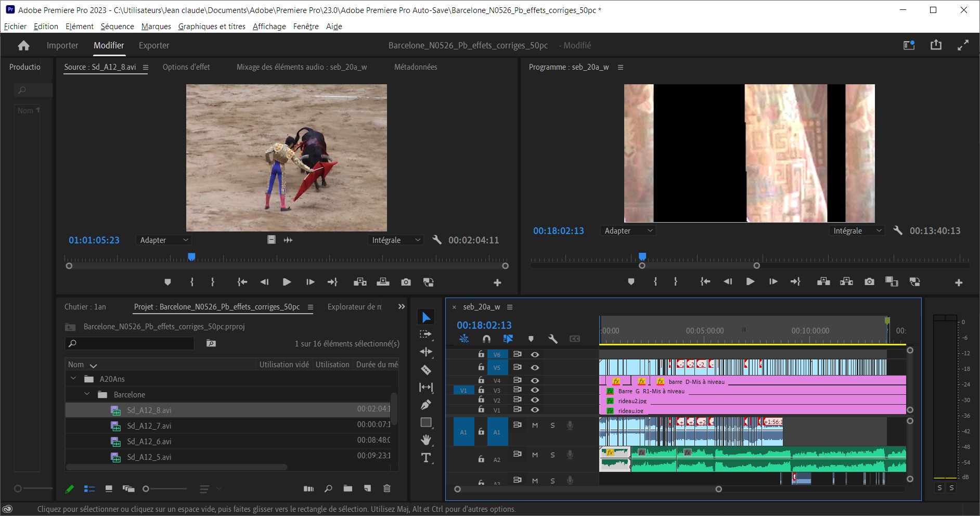Collapse the A20Ans bin

click(73, 379)
